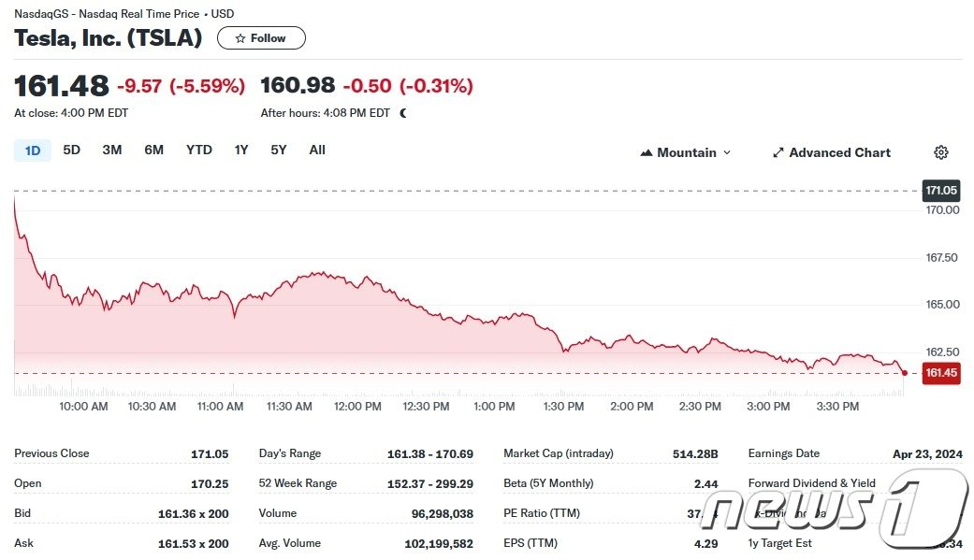
Task: Select the 3M chart range
Action: tap(112, 150)
